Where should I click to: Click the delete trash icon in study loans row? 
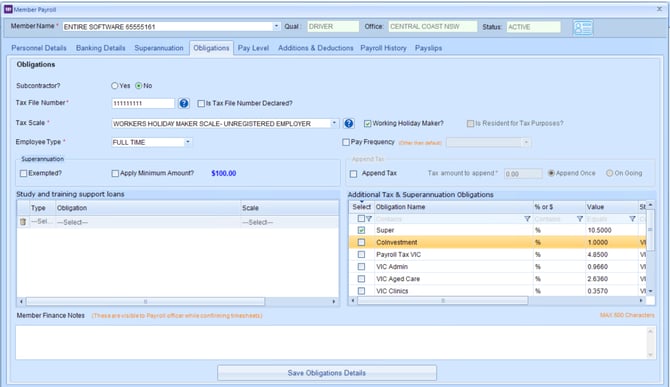23,222
